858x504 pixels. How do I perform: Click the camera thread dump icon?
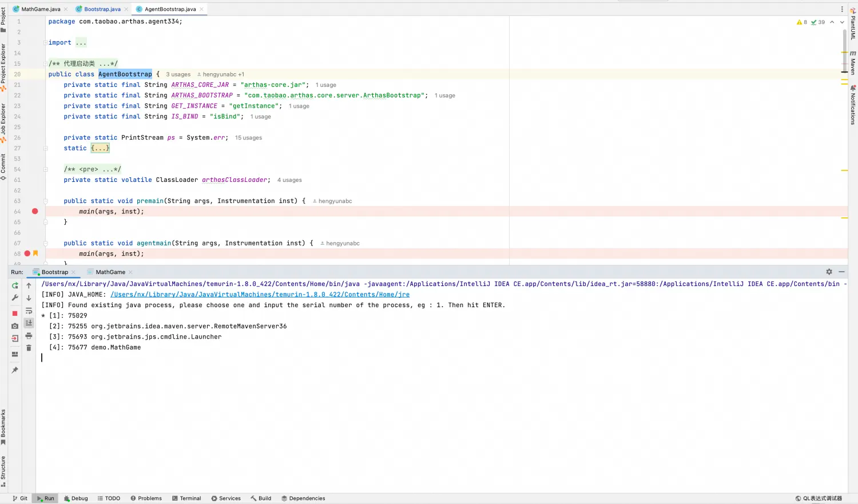[15, 326]
